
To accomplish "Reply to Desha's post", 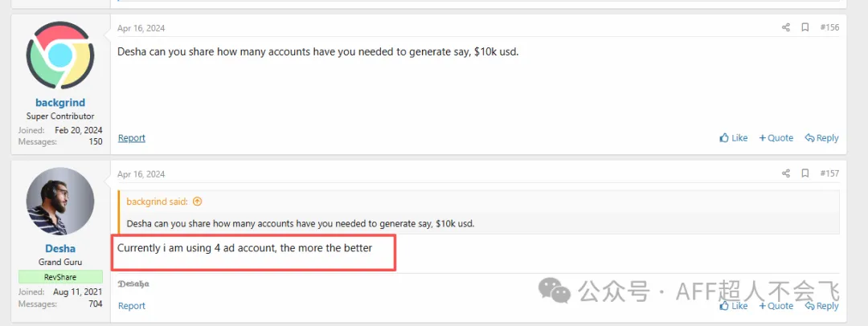I will [x=821, y=306].
